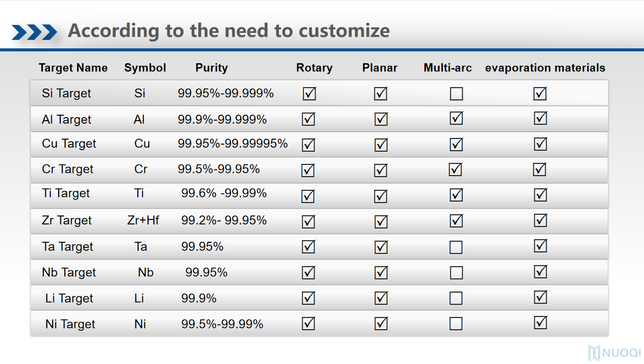Toggle Ti Target Multi-arc checkbox

coord(456,195)
